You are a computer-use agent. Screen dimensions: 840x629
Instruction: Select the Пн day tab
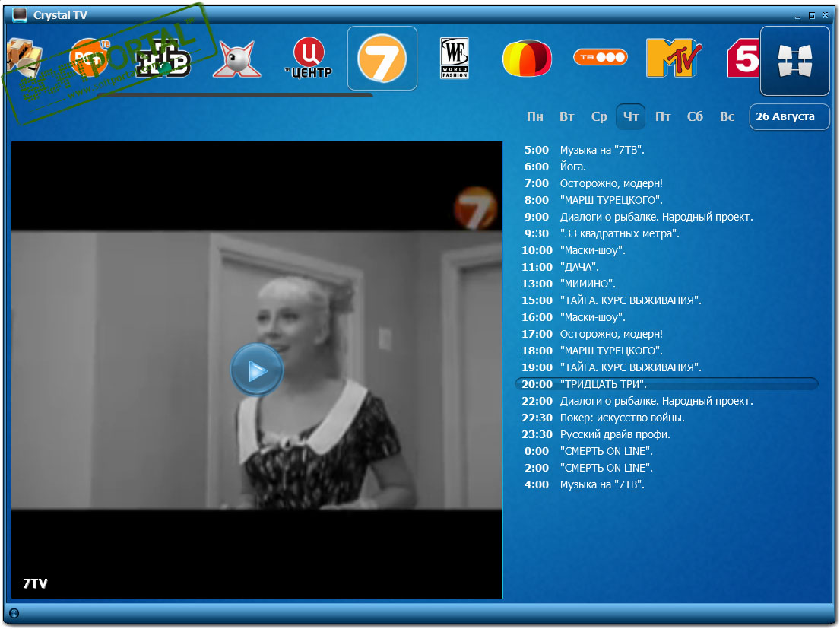click(534, 116)
